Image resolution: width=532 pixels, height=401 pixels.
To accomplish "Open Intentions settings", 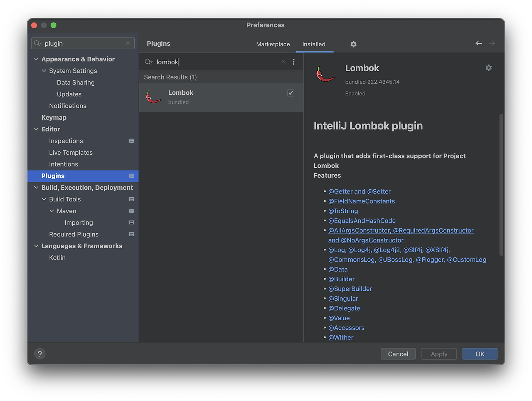I will [x=64, y=164].
